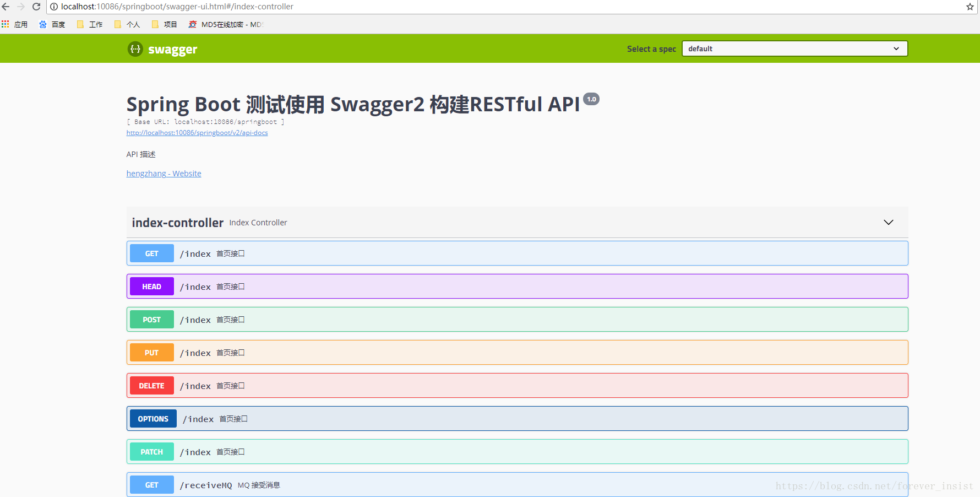Screen dimensions: 980x497
Task: Open the 应用 apps grid icon
Action: [6, 24]
